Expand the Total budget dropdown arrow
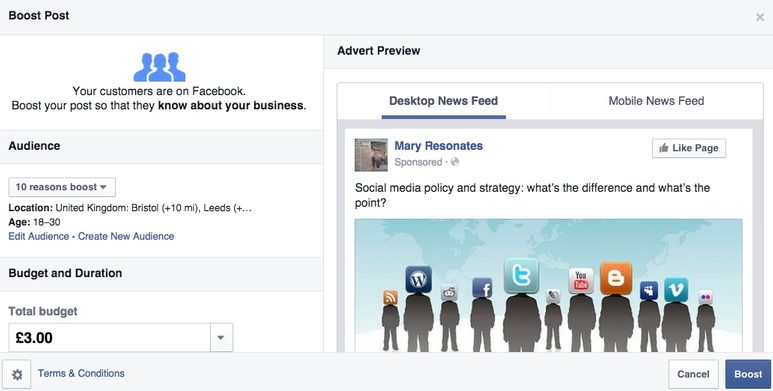Image resolution: width=773 pixels, height=391 pixels. [221, 338]
